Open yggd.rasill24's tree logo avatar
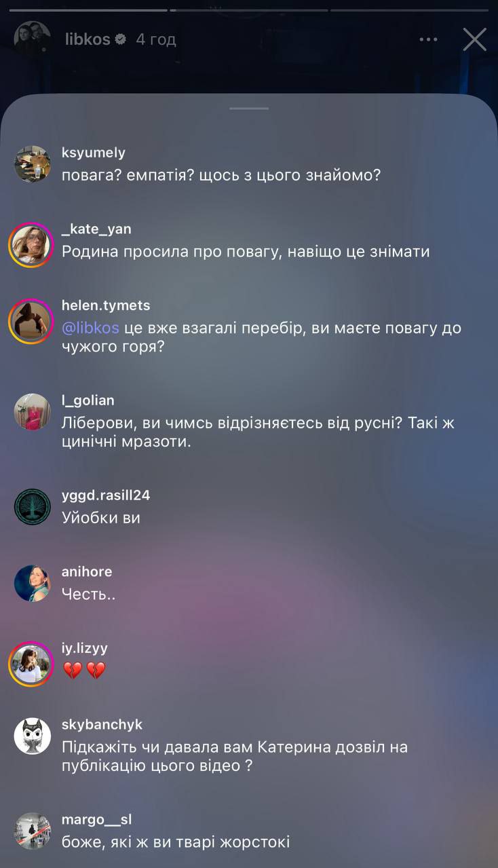The image size is (498, 868). tap(32, 506)
